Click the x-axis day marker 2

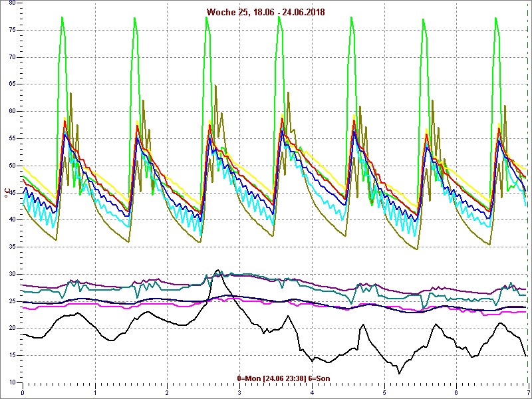tap(168, 392)
